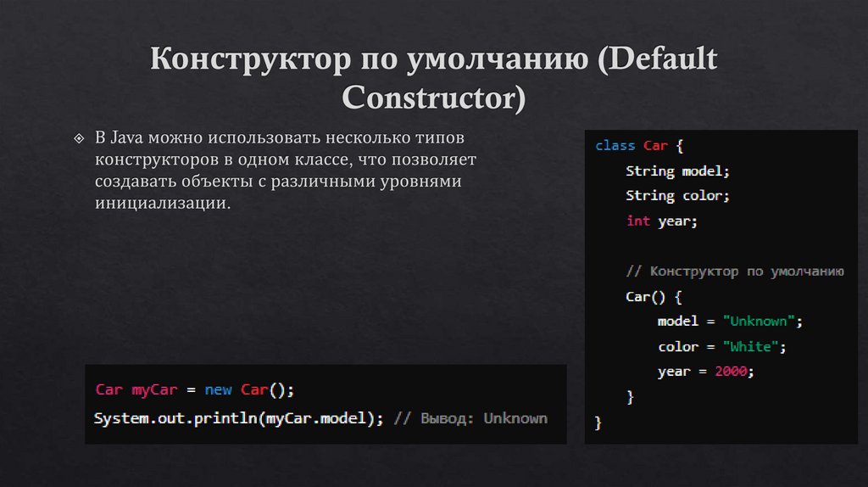Click the line 'String color;'
This screenshot has height=487, width=868.
click(677, 196)
